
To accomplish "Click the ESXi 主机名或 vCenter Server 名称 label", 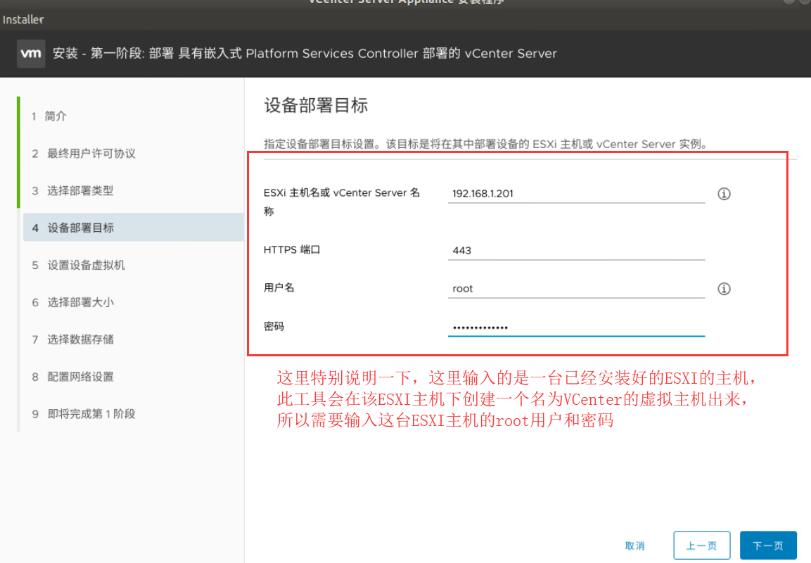I will pos(341,202).
